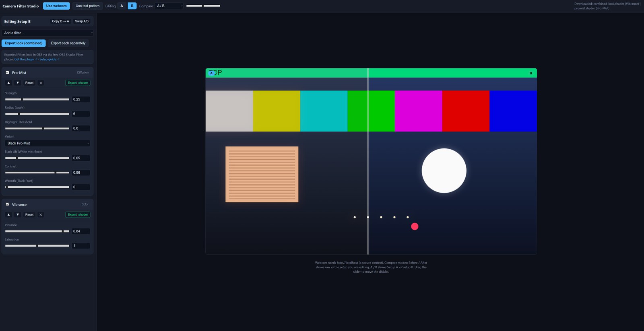Remove the Pro-Mist filter with X
The image size is (644, 331).
[x=41, y=83]
